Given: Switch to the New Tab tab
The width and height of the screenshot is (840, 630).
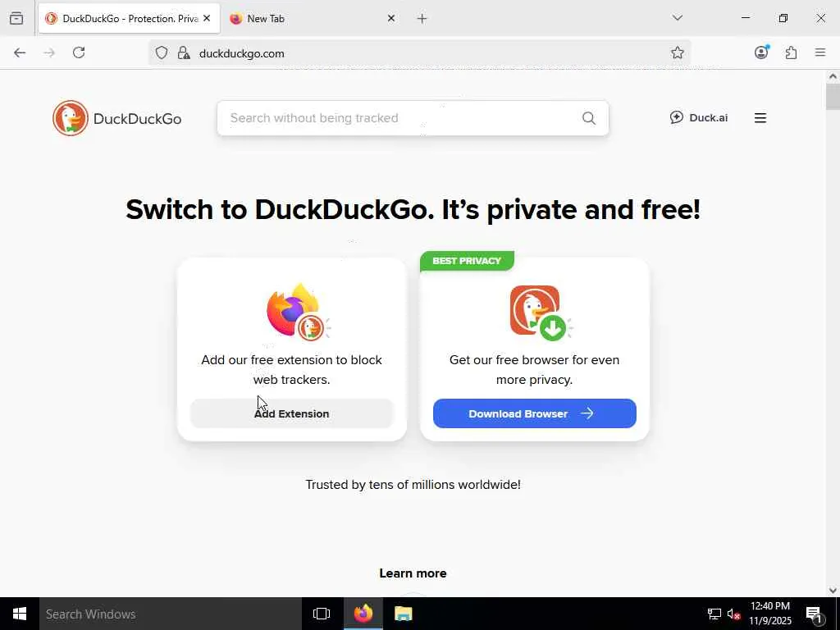Looking at the screenshot, I should tap(304, 18).
